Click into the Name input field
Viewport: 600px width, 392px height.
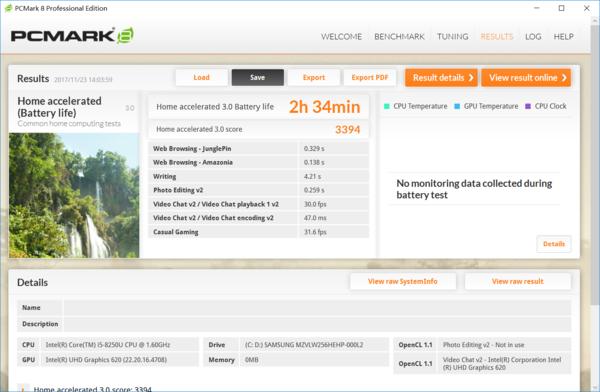click(x=317, y=308)
